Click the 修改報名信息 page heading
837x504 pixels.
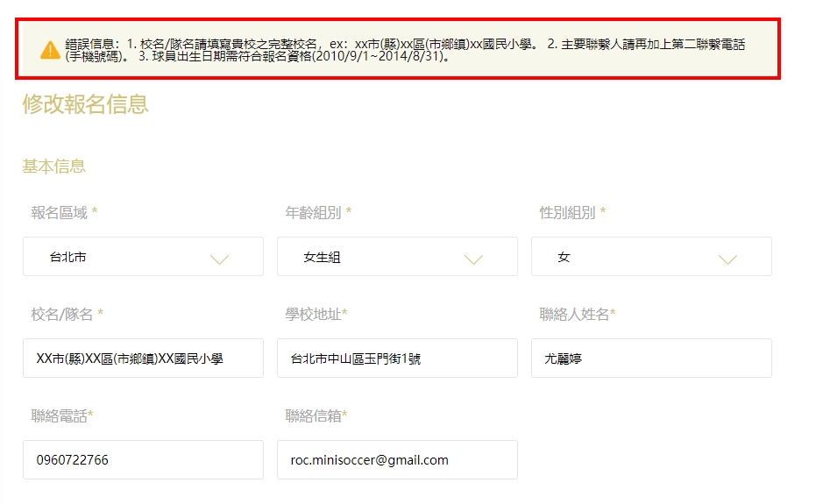85,104
